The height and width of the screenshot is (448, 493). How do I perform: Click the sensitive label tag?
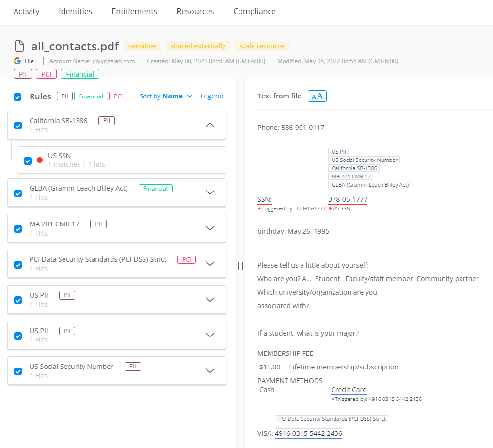pos(142,46)
